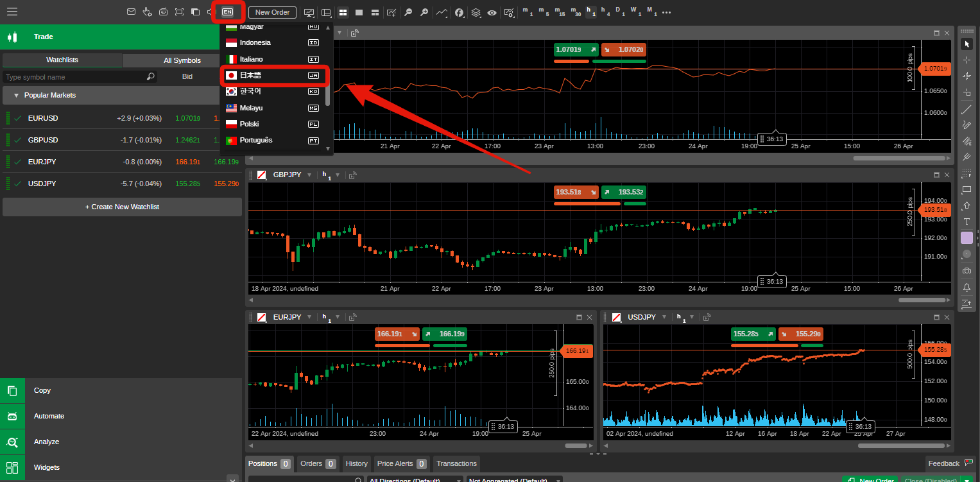Screen dimensions: 980x482
Task: Select the USDJPY watchlist row
Action: [x=122, y=184]
